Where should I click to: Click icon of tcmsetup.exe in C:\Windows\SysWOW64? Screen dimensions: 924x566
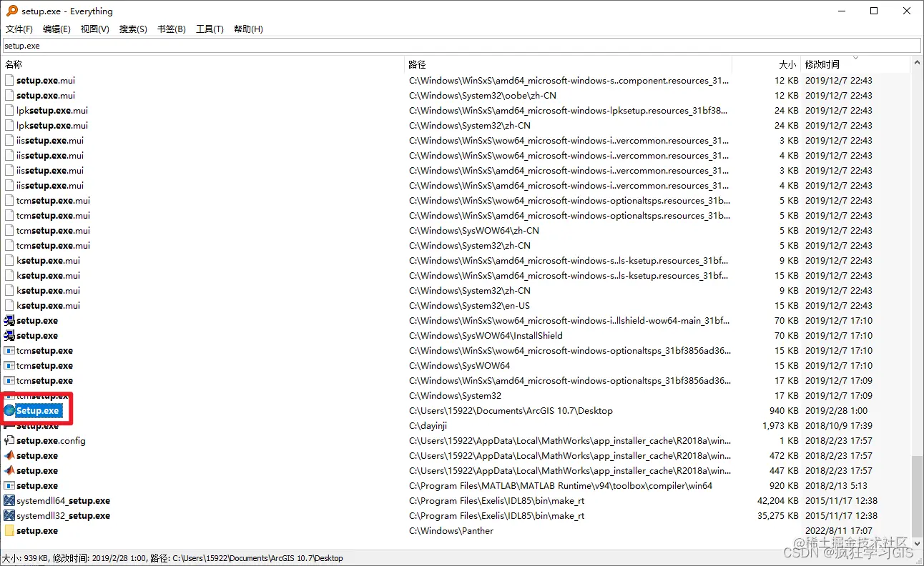click(x=9, y=366)
